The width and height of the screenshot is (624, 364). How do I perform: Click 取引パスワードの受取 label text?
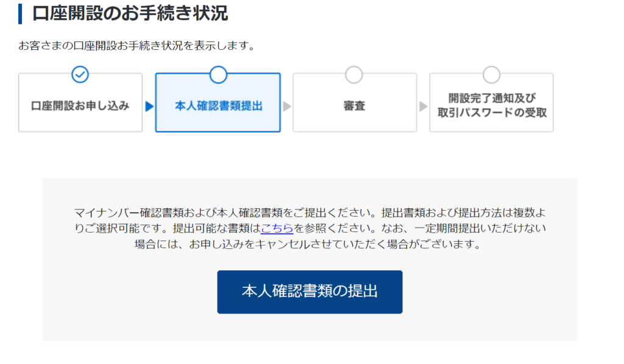pyautogui.click(x=492, y=113)
